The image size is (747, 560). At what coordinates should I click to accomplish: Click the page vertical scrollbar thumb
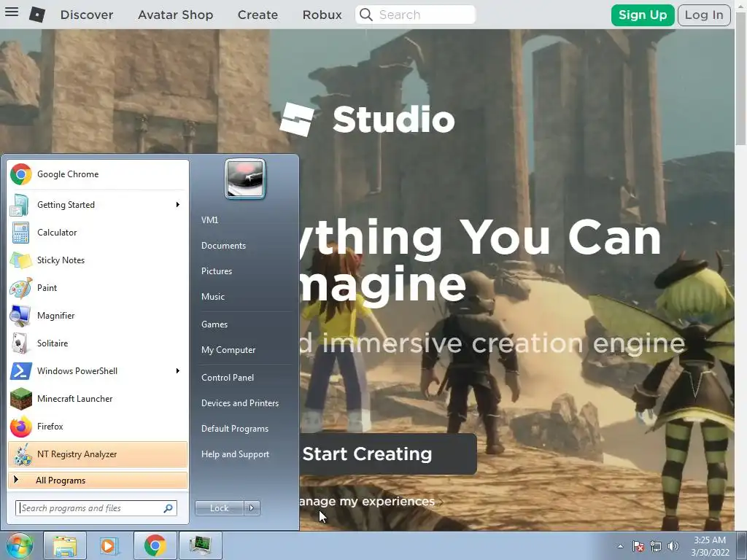tap(741, 79)
